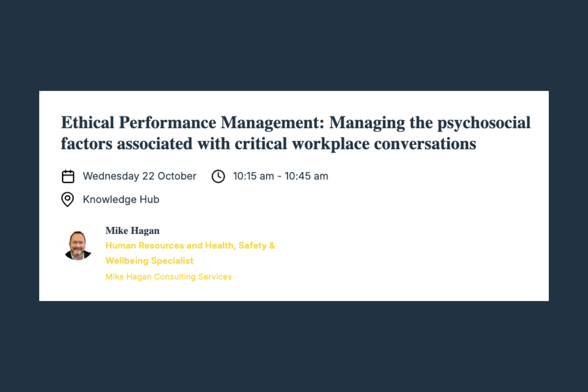Click empty white card area right of speaker
Image resolution: width=588 pixels, height=392 pixels.
(408, 253)
